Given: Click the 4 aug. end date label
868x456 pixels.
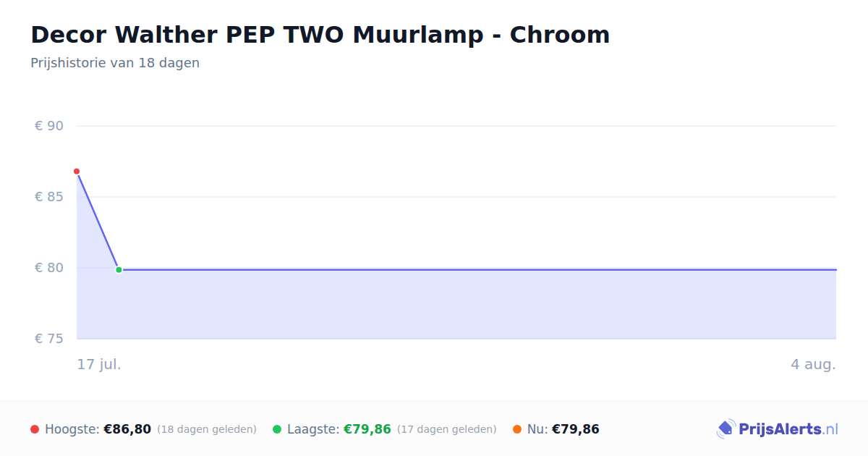Looking at the screenshot, I should (x=813, y=364).
